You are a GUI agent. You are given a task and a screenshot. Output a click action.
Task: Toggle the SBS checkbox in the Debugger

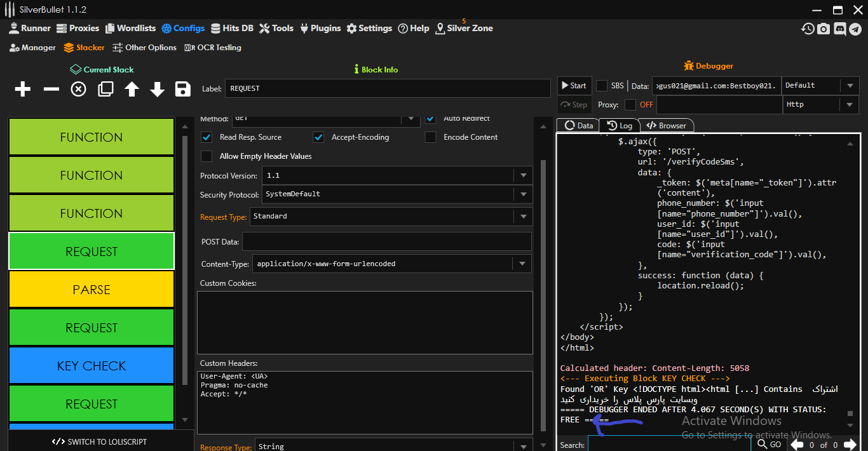pyautogui.click(x=602, y=86)
